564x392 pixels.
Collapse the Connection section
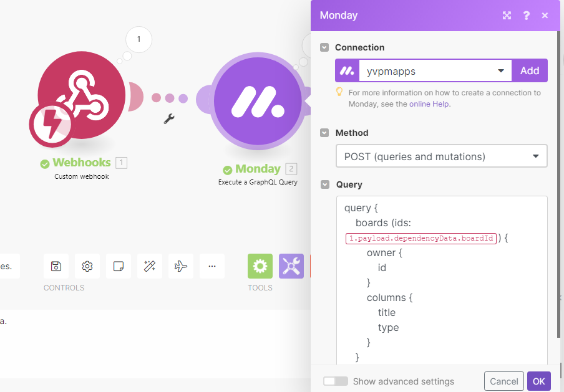pyautogui.click(x=324, y=47)
